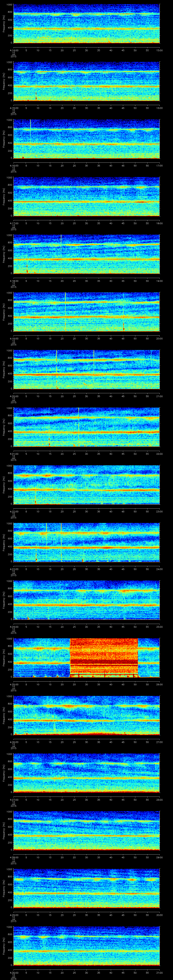This screenshot has width=173, height=980.
Task: Click the 19:00 end time label
Action: pos(159,281)
